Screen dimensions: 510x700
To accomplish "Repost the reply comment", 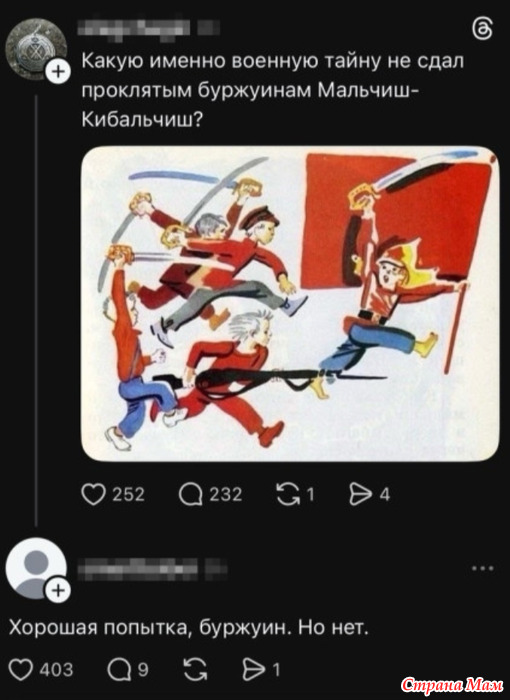I will pyautogui.click(x=196, y=670).
